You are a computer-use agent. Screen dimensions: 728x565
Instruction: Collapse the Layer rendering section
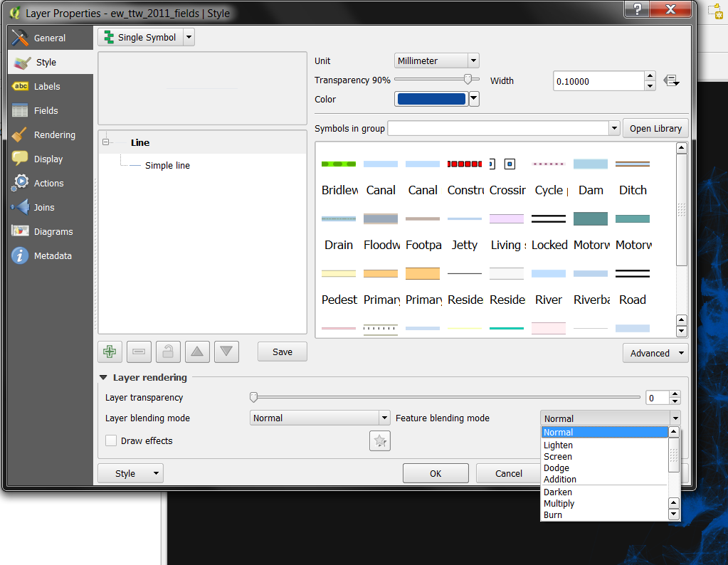[x=103, y=377]
